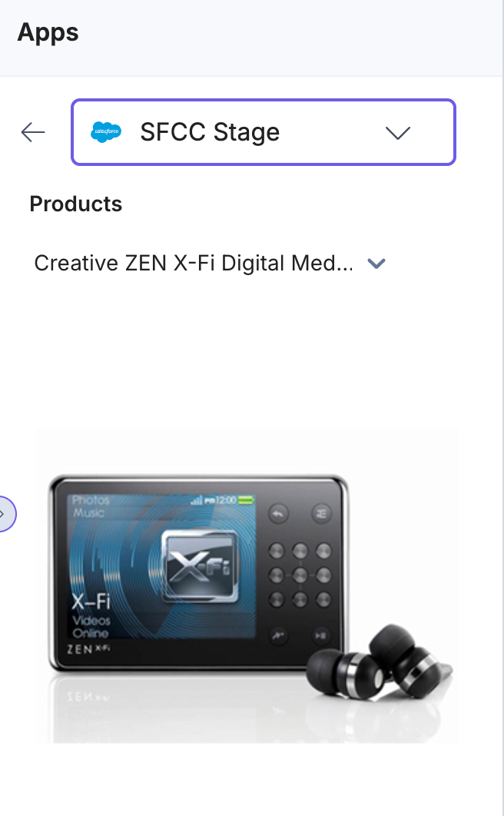The width and height of the screenshot is (504, 816).
Task: Click the Salesforce cloud logo icon
Action: (106, 132)
